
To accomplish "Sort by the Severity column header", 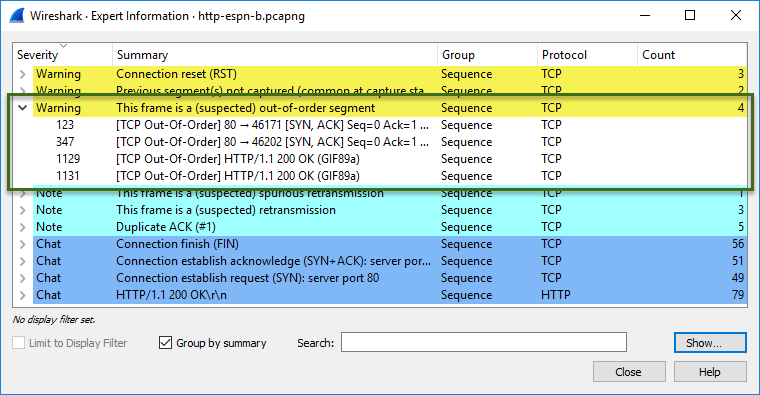I will pyautogui.click(x=63, y=54).
